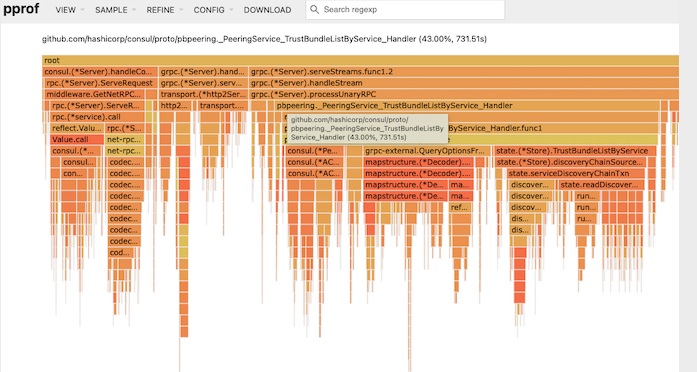This screenshot has height=372, width=697.
Task: Select rpc.(*service).call frame
Action: coord(97,117)
